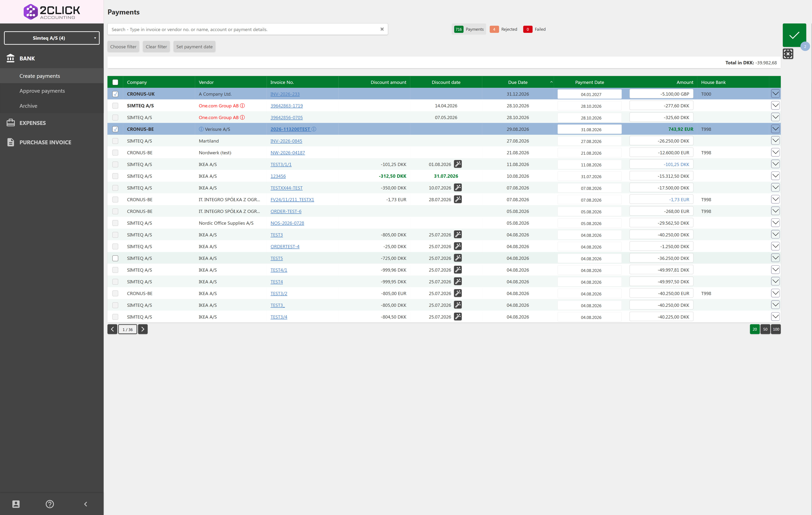
Task: Open the Simteq A/S (4) company dropdown
Action: pos(52,38)
